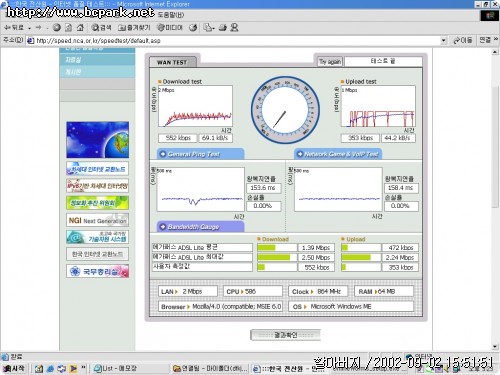
Task: Click the NGI Next Generation banner link
Action: click(x=97, y=220)
